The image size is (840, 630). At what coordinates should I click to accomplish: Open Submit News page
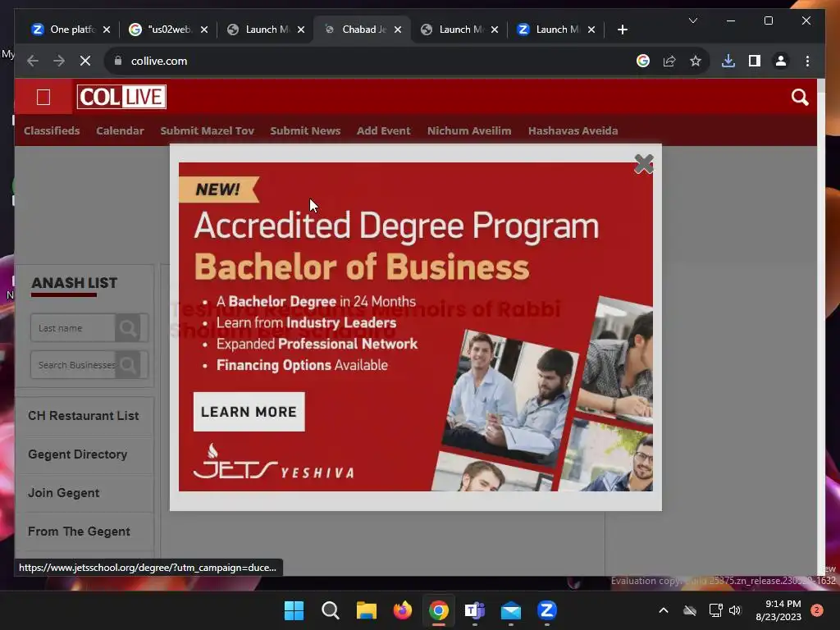point(305,130)
